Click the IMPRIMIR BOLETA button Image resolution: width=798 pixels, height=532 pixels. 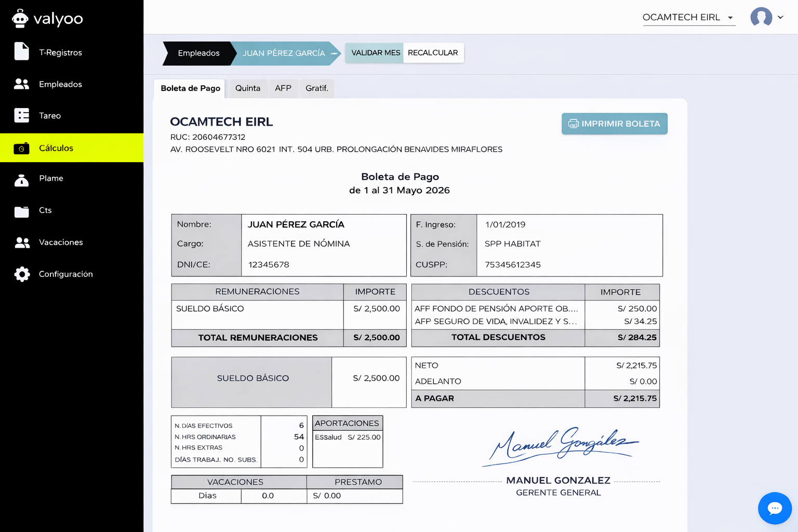[x=614, y=124]
